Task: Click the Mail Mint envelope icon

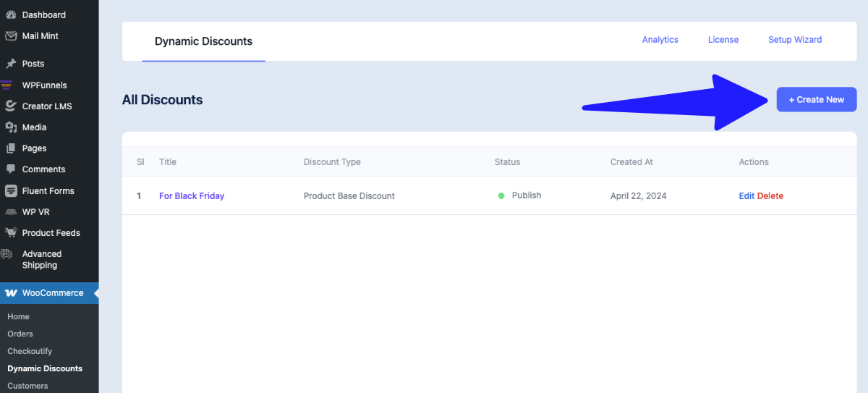Action: [x=11, y=35]
